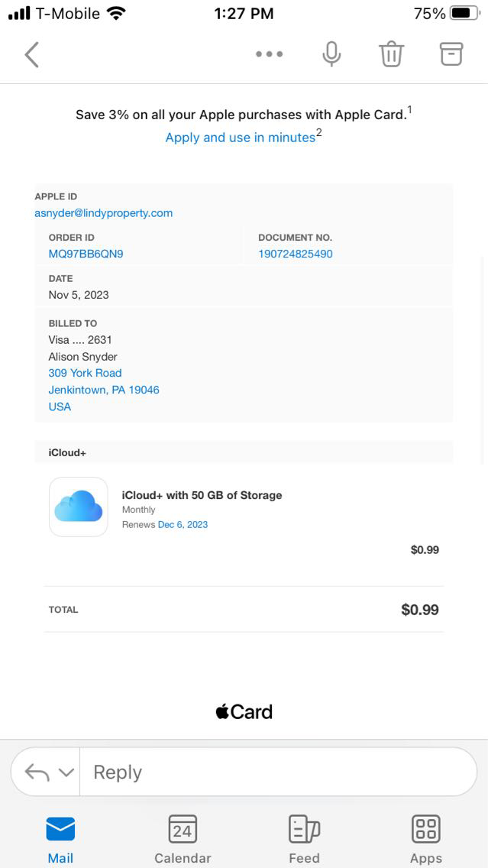The width and height of the screenshot is (488, 868).
Task: Tap the "Apply and use in minutes" link
Action: coord(241,138)
